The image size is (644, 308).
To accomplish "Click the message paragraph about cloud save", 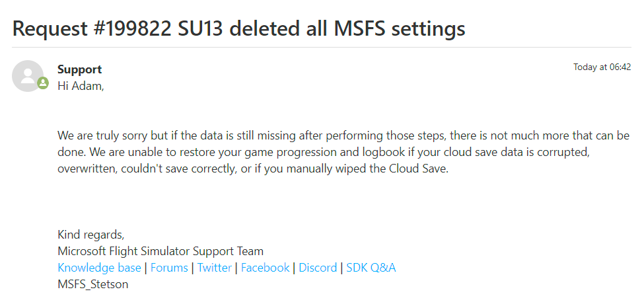I will pos(343,152).
